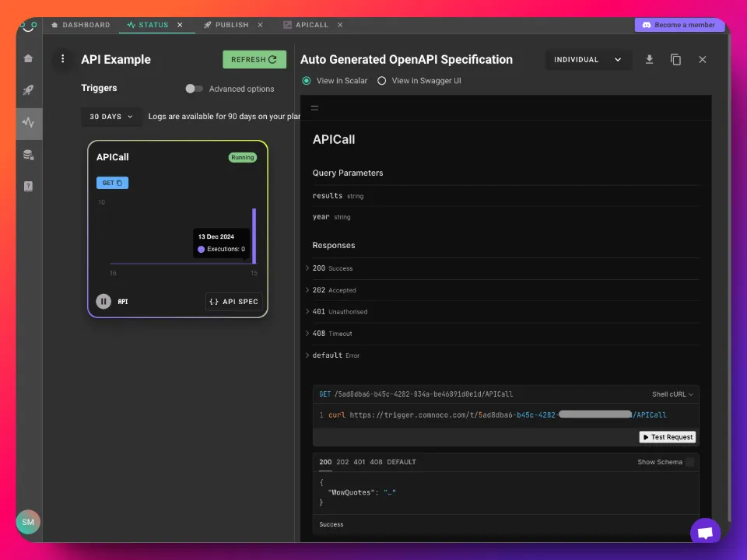This screenshot has height=560, width=747.
Task: Open the three-dot menu beside API Example
Action: [63, 59]
